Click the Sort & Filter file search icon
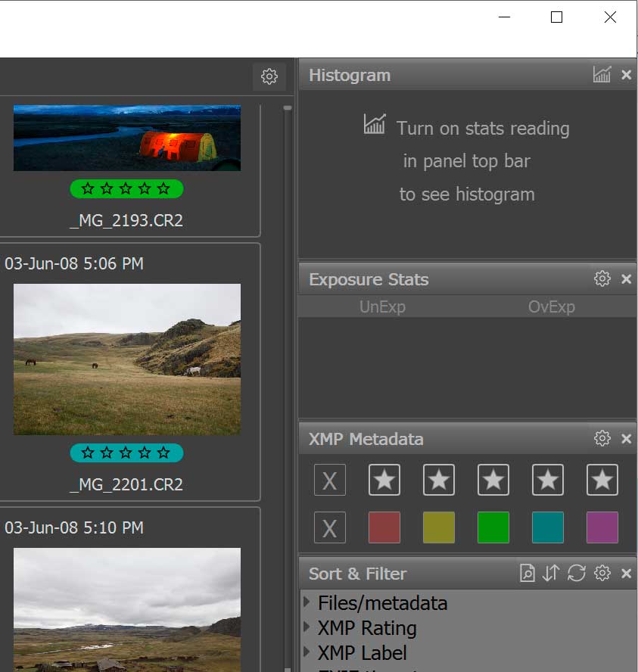This screenshot has height=672, width=638. tap(528, 574)
